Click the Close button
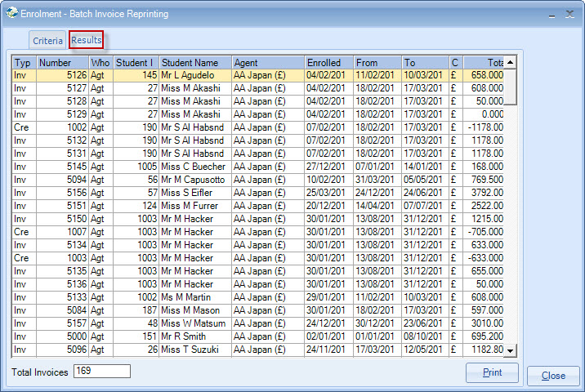Image resolution: width=585 pixels, height=392 pixels. pos(553,376)
